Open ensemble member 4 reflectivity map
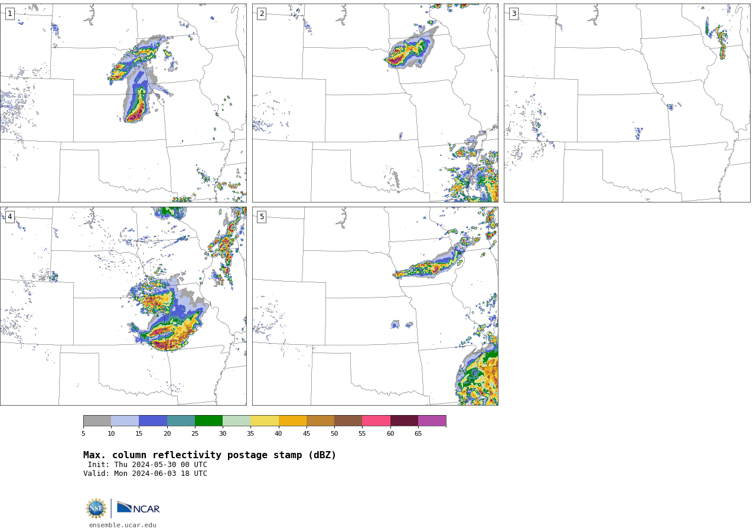 coord(123,306)
